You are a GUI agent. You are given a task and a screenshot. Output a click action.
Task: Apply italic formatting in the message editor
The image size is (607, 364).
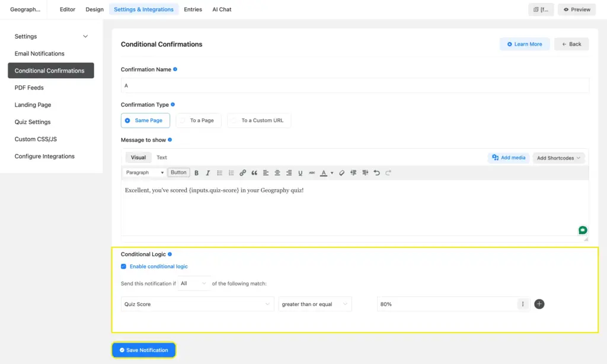click(208, 173)
